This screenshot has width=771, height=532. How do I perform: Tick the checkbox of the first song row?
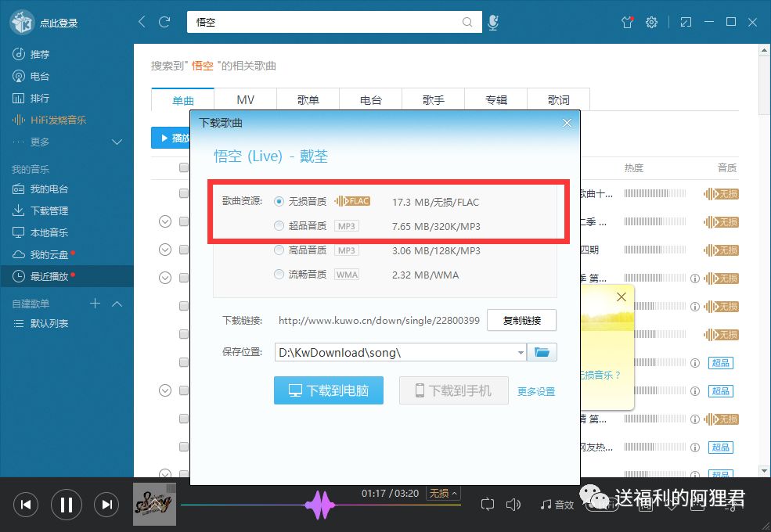pyautogui.click(x=184, y=193)
